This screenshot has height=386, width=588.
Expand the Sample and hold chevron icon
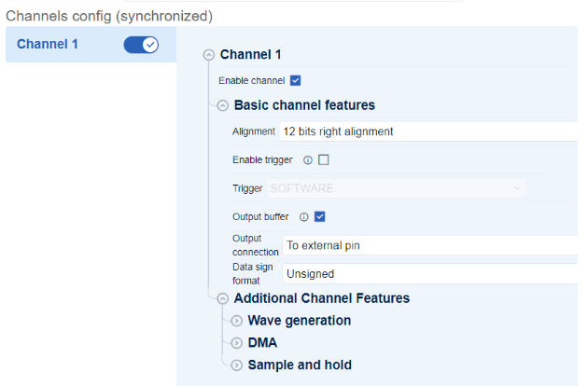point(236,365)
